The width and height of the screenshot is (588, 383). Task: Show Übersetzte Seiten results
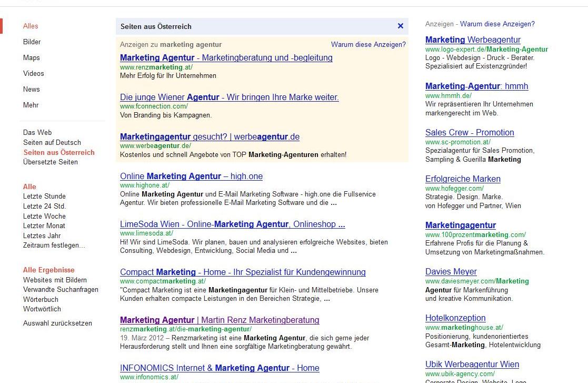[x=51, y=162]
